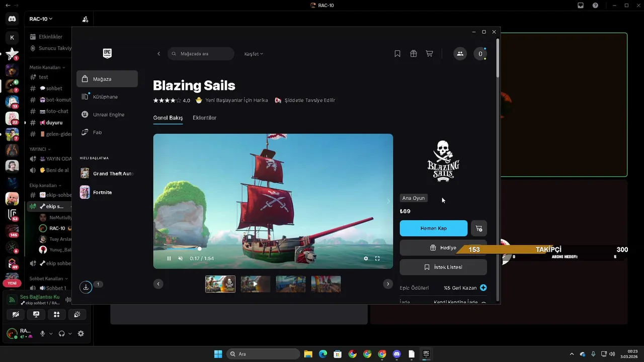Click the Epic Games logo in sidebar

click(107, 53)
